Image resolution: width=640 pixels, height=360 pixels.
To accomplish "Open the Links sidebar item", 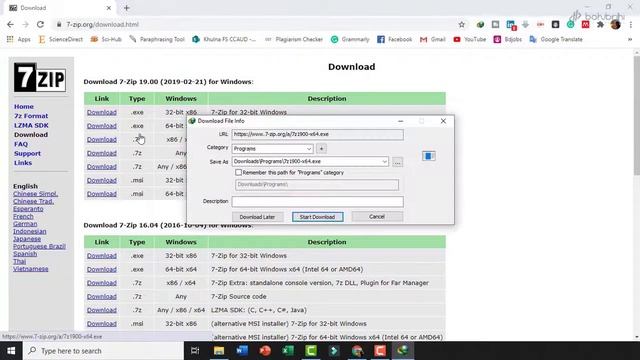I will coord(23,163).
